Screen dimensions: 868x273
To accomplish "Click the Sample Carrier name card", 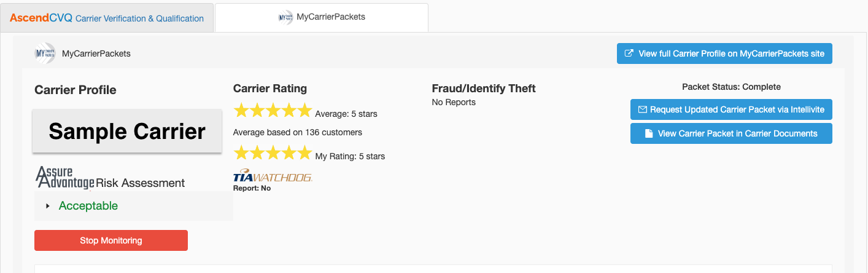I will pos(127,131).
